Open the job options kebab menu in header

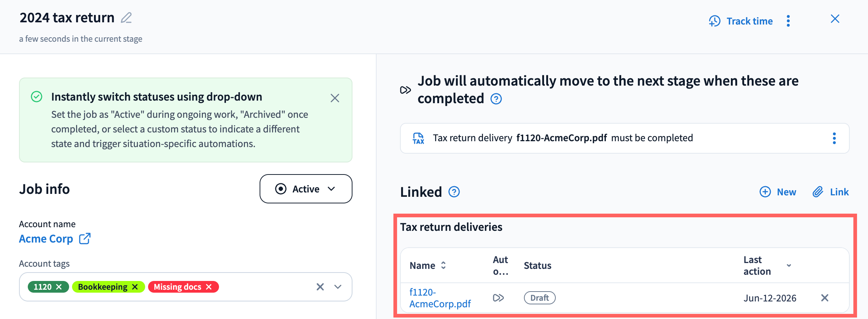(788, 21)
